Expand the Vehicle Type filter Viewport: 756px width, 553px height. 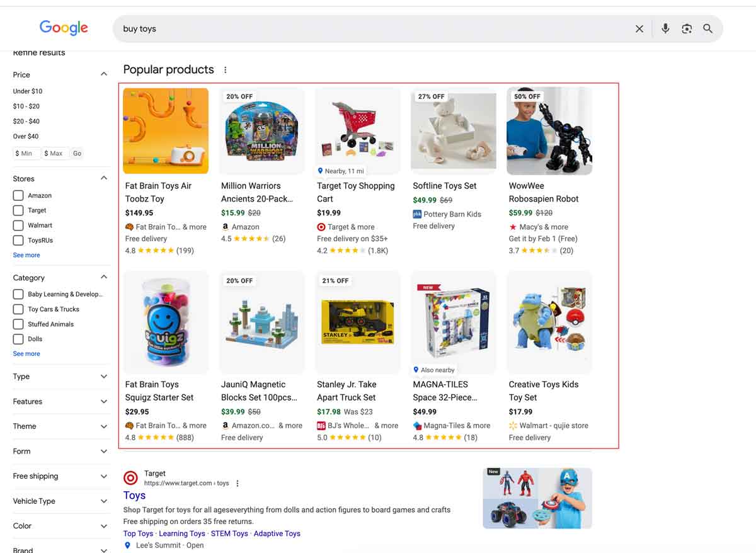(x=104, y=501)
